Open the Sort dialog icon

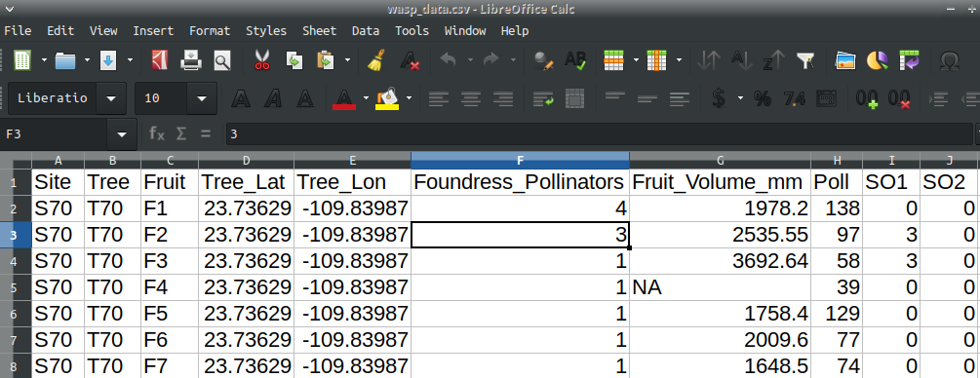[x=709, y=60]
